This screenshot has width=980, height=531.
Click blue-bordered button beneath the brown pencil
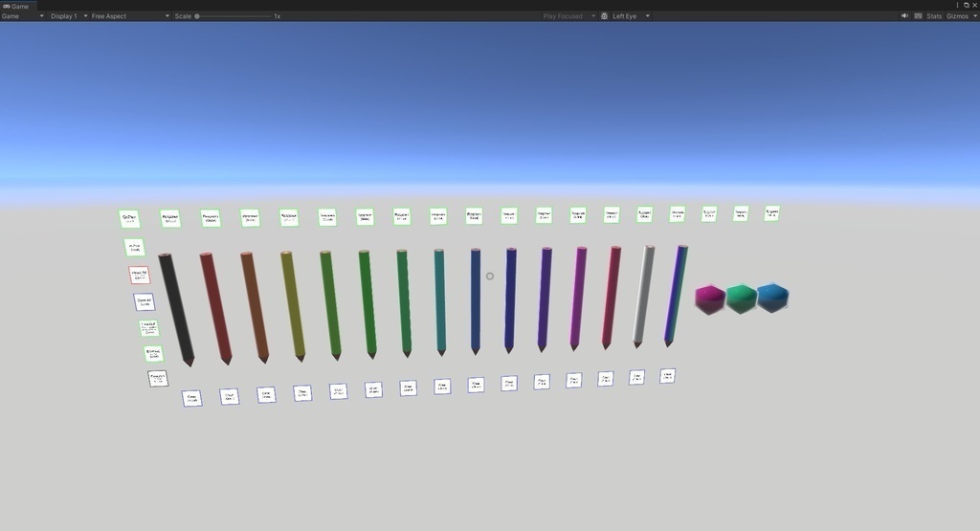[266, 394]
